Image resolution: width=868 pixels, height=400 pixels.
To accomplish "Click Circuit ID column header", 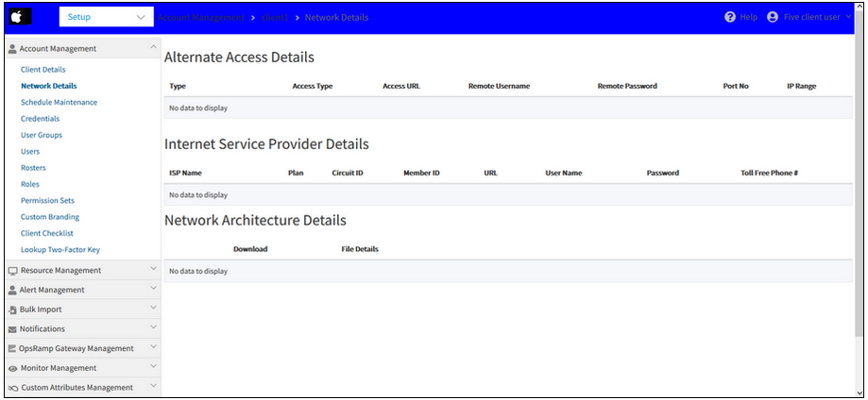I will tap(347, 174).
